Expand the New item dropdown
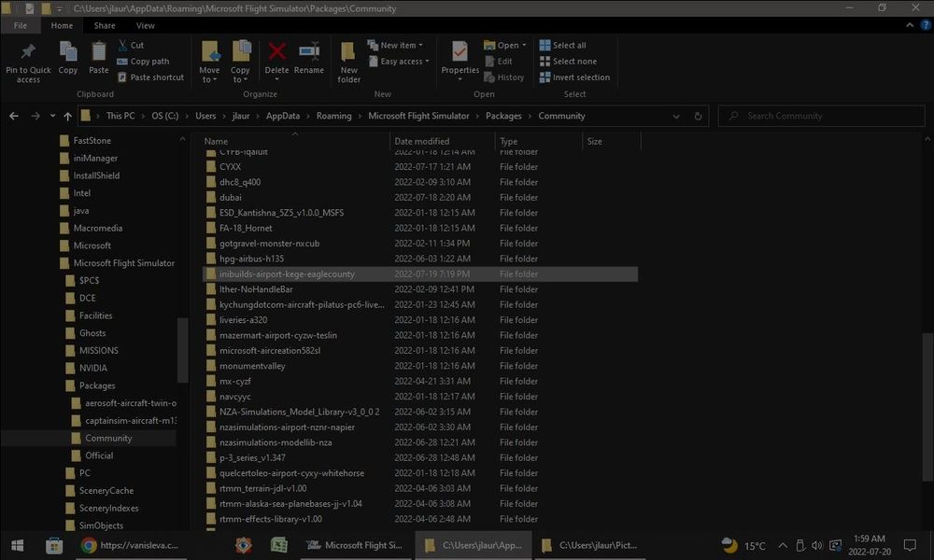Image resolution: width=934 pixels, height=560 pixels. (x=402, y=45)
